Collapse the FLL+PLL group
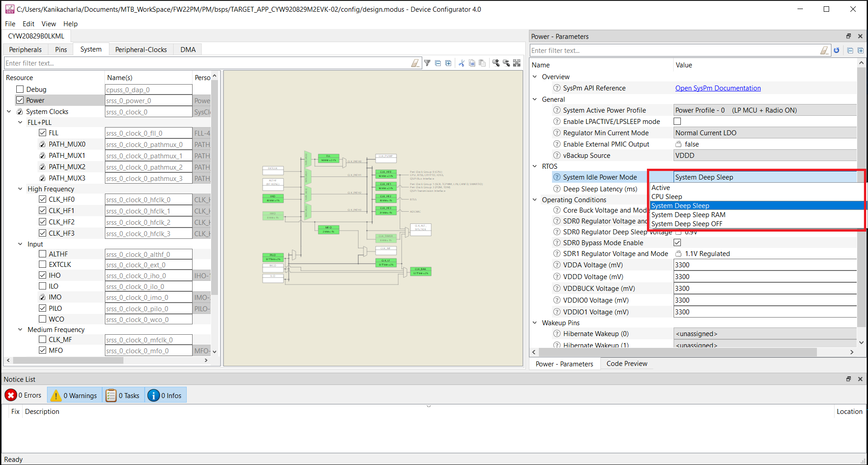Image resolution: width=868 pixels, height=465 pixels. 20,122
